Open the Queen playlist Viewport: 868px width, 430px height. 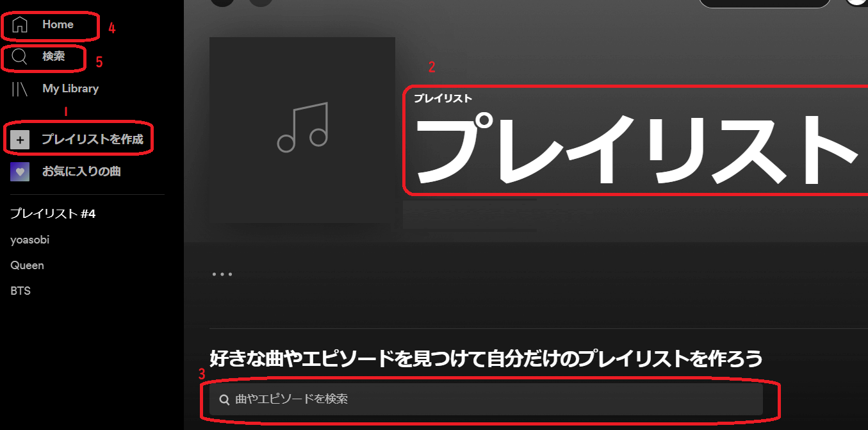click(28, 265)
